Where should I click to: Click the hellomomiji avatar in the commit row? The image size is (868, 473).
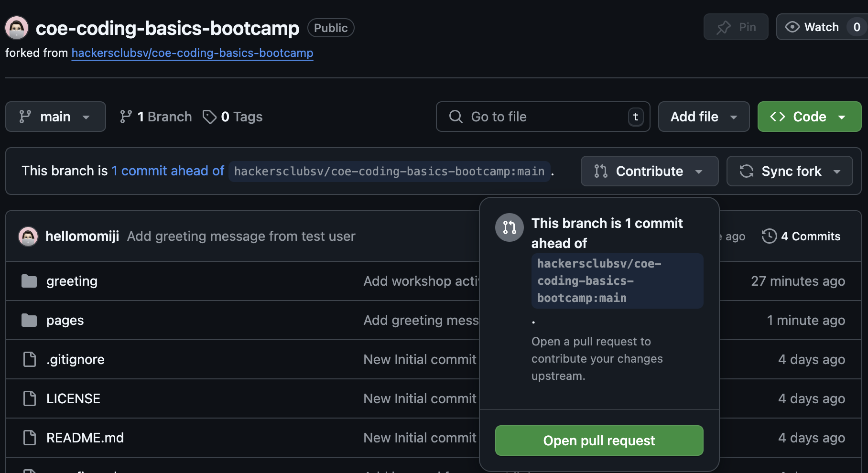tap(28, 236)
